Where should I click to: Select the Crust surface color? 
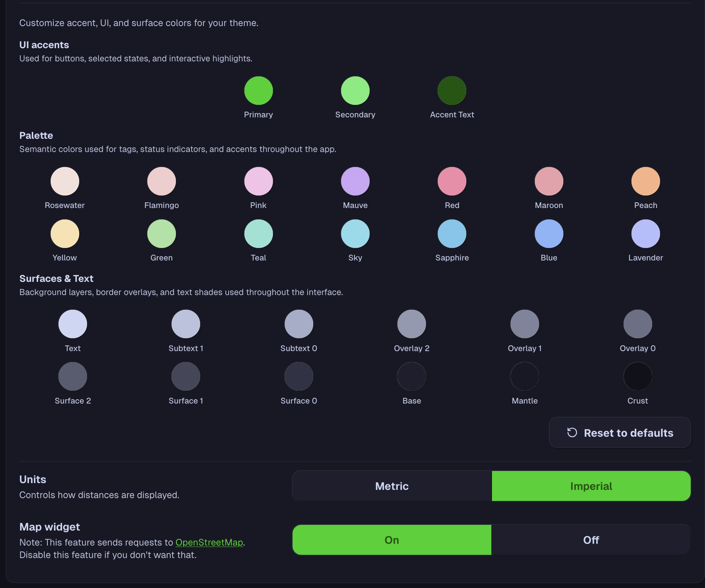click(637, 376)
